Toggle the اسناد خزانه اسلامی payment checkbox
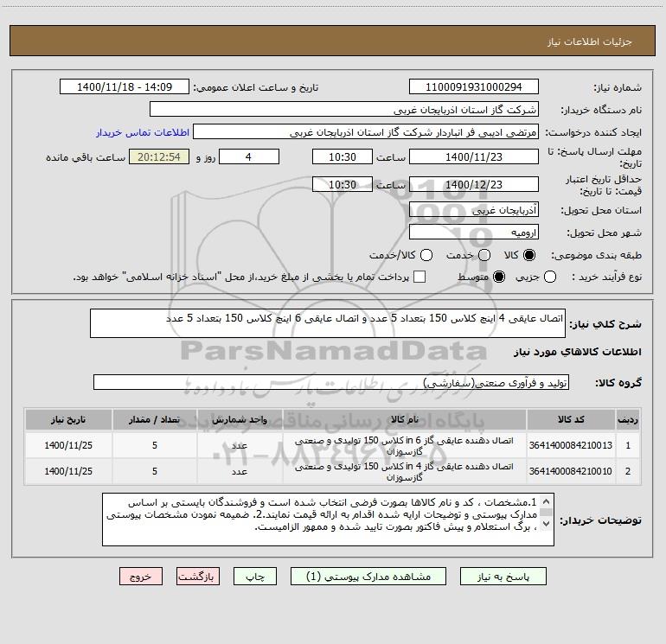 tap(419, 277)
